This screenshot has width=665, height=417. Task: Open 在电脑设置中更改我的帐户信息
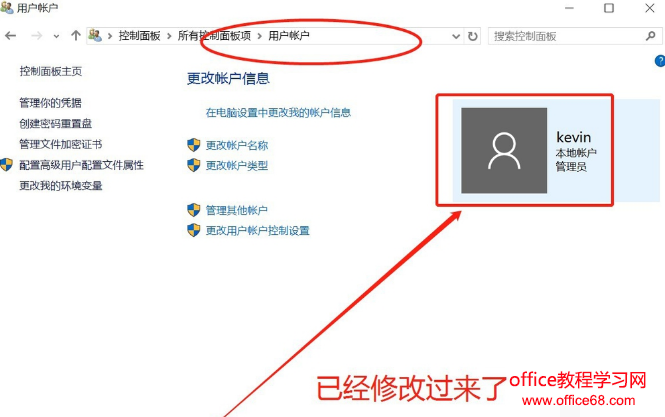(278, 112)
